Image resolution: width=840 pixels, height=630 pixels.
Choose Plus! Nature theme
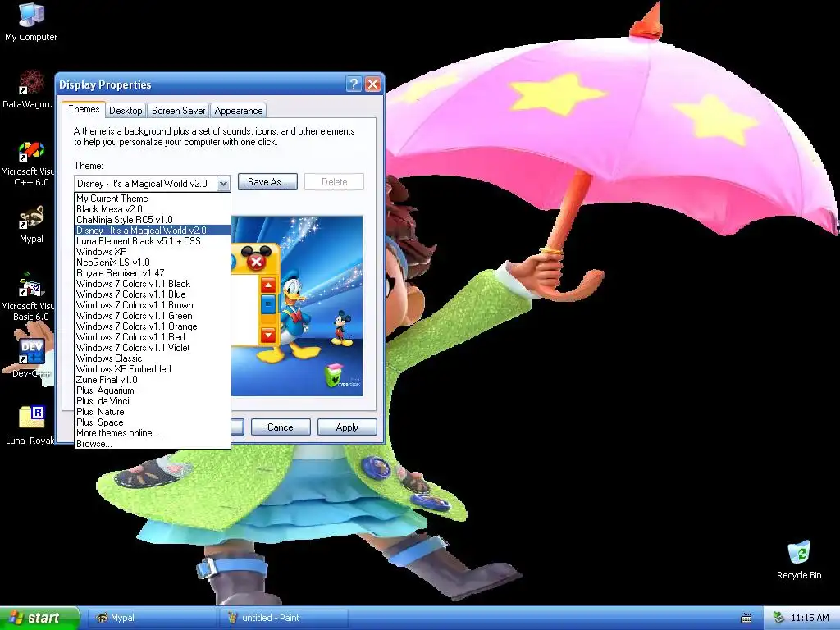(152, 412)
